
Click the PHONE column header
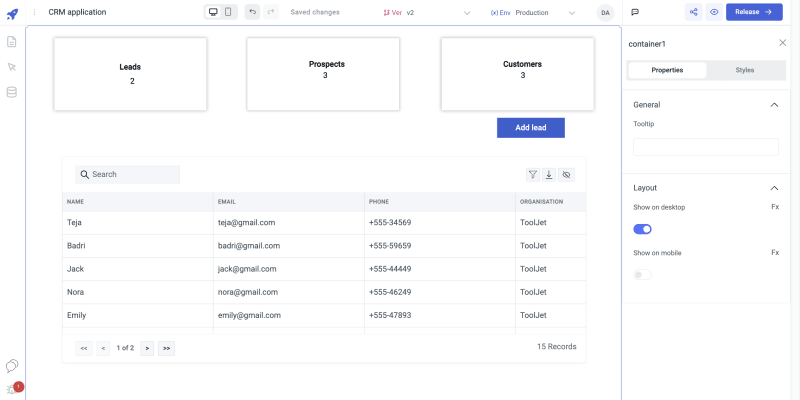440,202
